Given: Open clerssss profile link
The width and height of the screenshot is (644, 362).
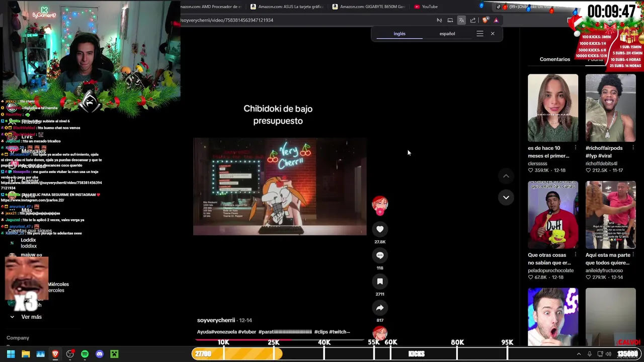Looking at the screenshot, I should pos(537,163).
